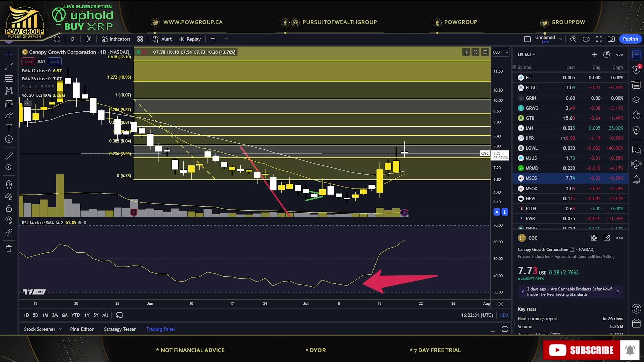Select the text annotation tool
This screenshot has width=644, height=362.
coord(9,127)
